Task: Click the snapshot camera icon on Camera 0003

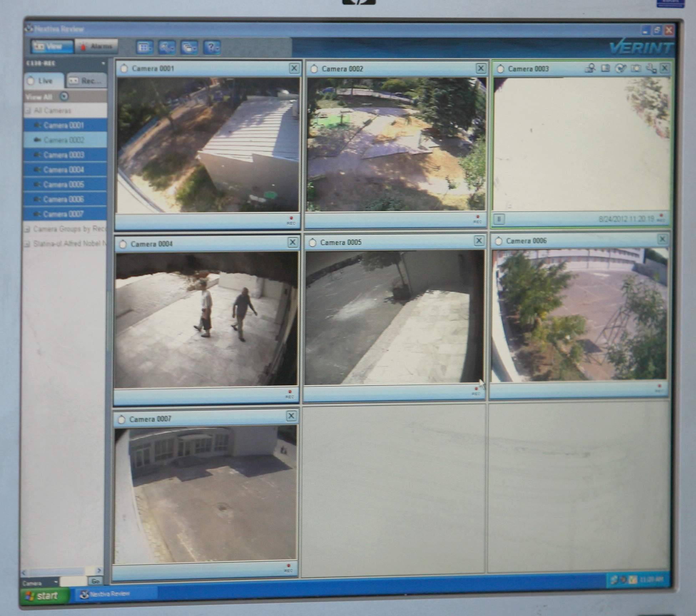Action: 636,68
